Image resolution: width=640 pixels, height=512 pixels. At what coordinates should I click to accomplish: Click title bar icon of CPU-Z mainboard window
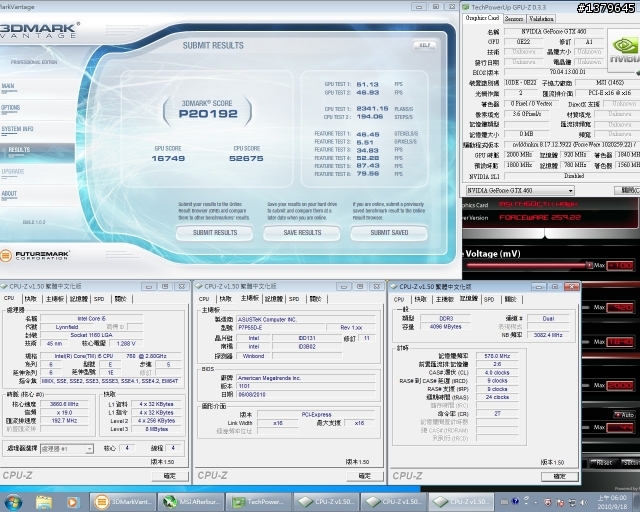(x=199, y=286)
